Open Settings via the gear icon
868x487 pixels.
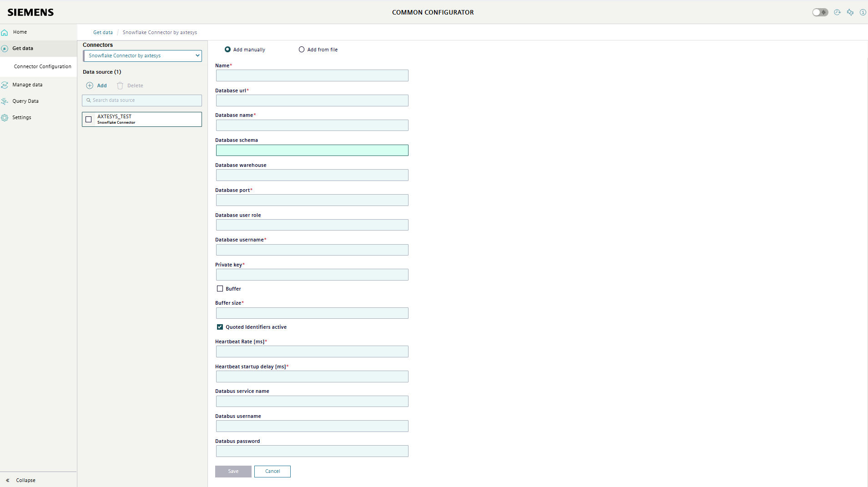point(5,118)
